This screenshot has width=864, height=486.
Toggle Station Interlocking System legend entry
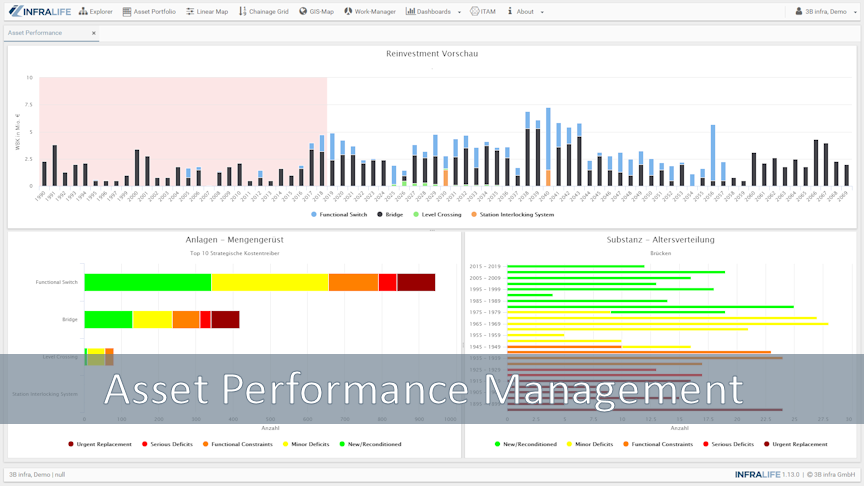(513, 214)
